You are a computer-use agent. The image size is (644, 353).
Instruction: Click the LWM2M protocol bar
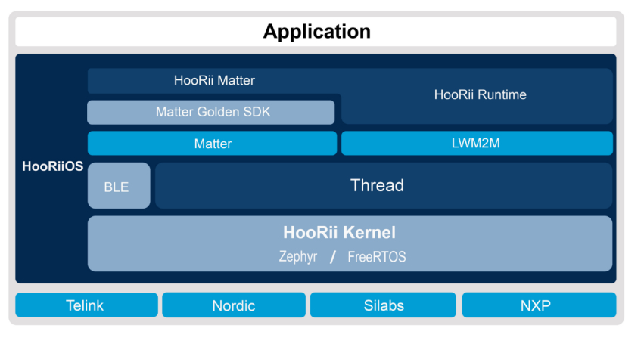pos(477,144)
